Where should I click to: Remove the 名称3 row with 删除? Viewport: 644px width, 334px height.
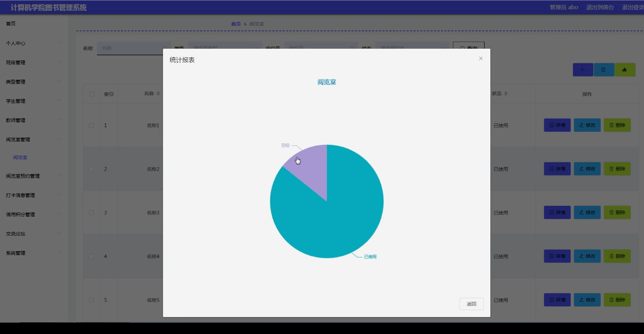pyautogui.click(x=617, y=213)
